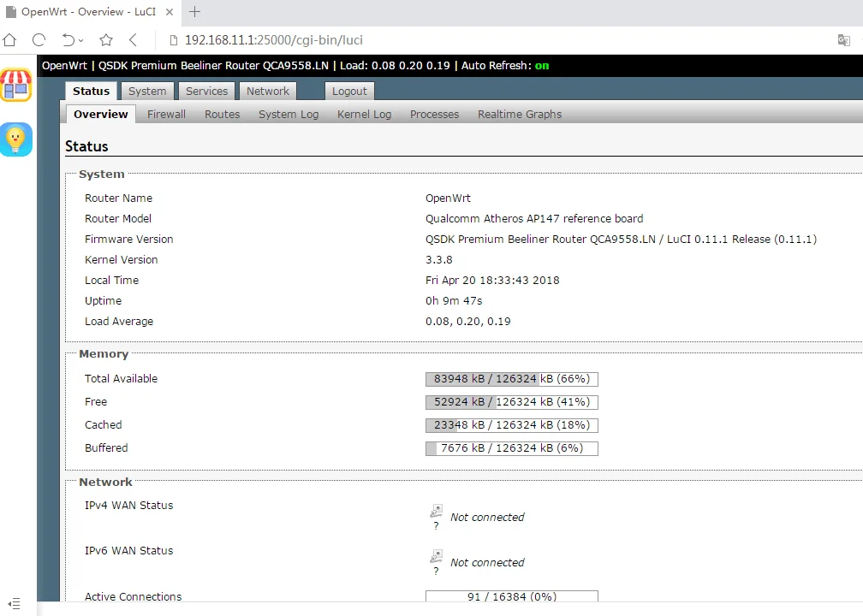Open the Services main tab
Image resolution: width=863 pixels, height=616 pixels.
(206, 92)
